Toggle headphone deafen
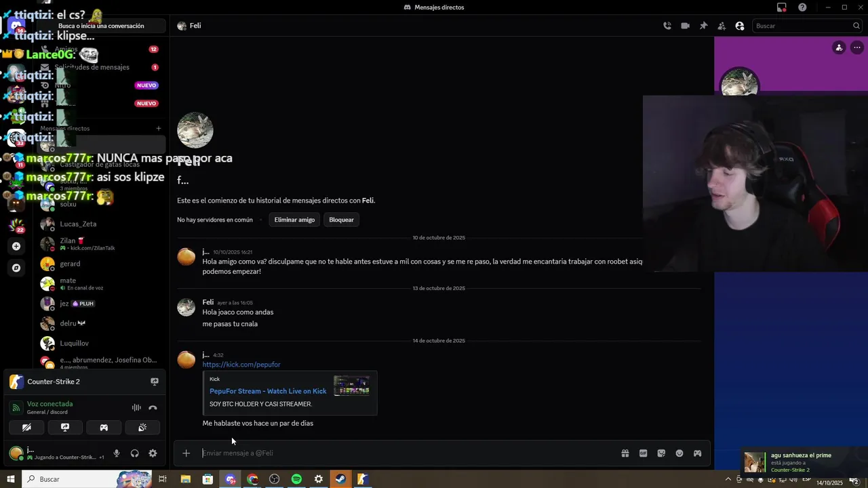Image resolution: width=868 pixels, height=488 pixels. click(x=134, y=453)
